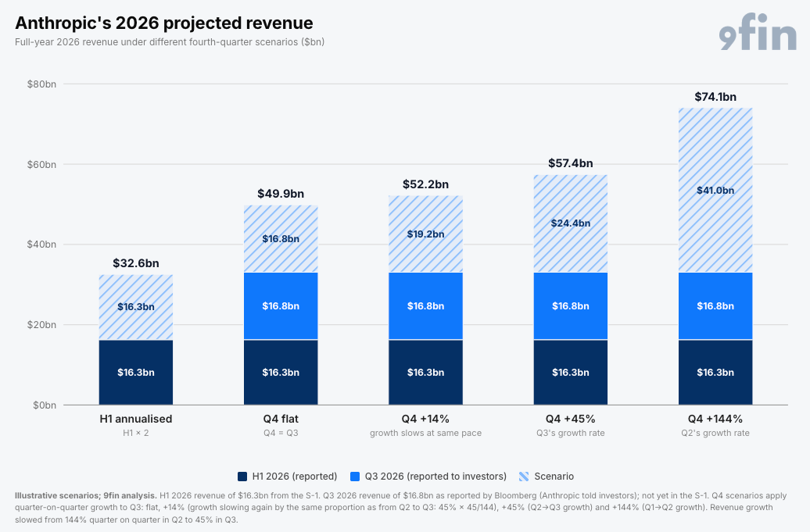Select the 'Scenario' legend label
This screenshot has width=810, height=532.
pos(554,477)
